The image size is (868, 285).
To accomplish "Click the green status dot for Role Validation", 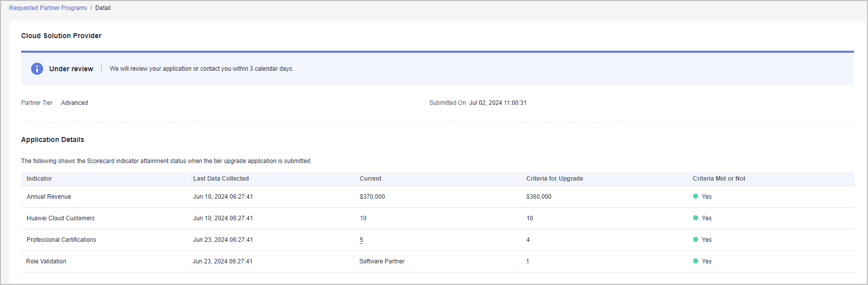I will point(696,261).
